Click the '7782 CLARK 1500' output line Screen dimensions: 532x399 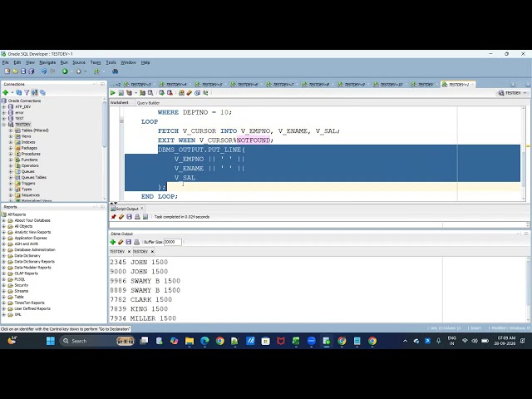[x=140, y=299]
